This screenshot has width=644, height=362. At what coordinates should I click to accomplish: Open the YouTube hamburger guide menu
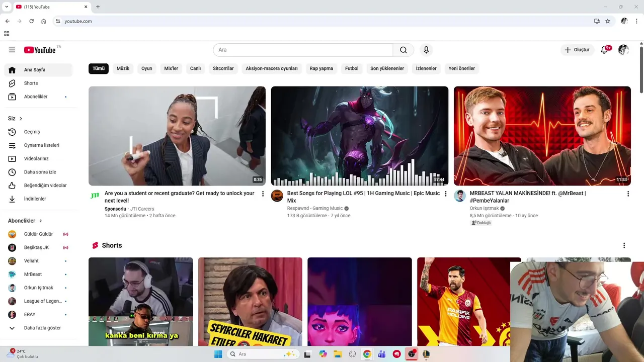coord(12,50)
